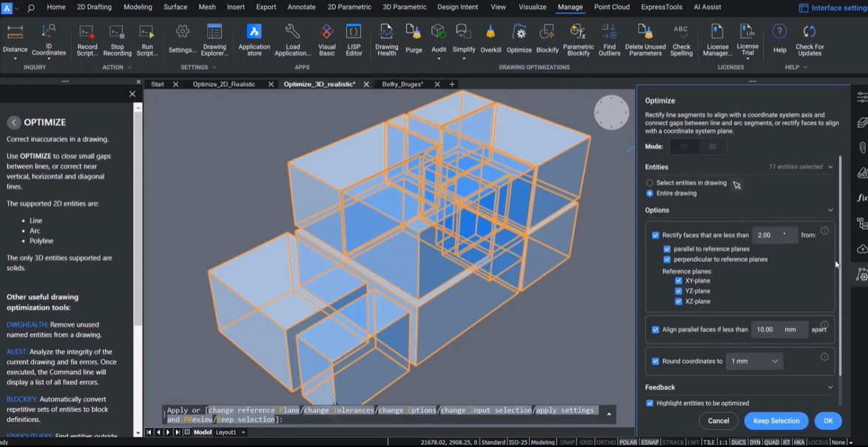Toggle Highlight entities to be optimized

click(x=650, y=403)
